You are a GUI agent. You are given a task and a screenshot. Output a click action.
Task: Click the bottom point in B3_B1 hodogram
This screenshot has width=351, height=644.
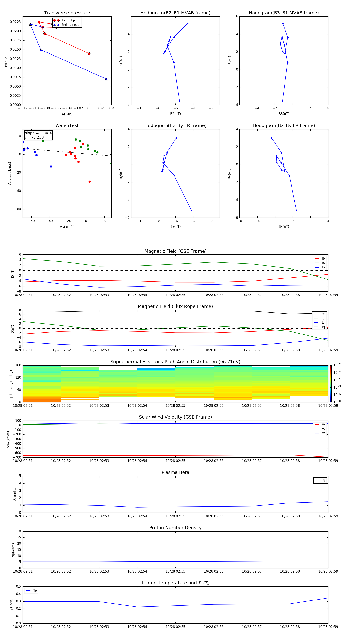[283, 101]
